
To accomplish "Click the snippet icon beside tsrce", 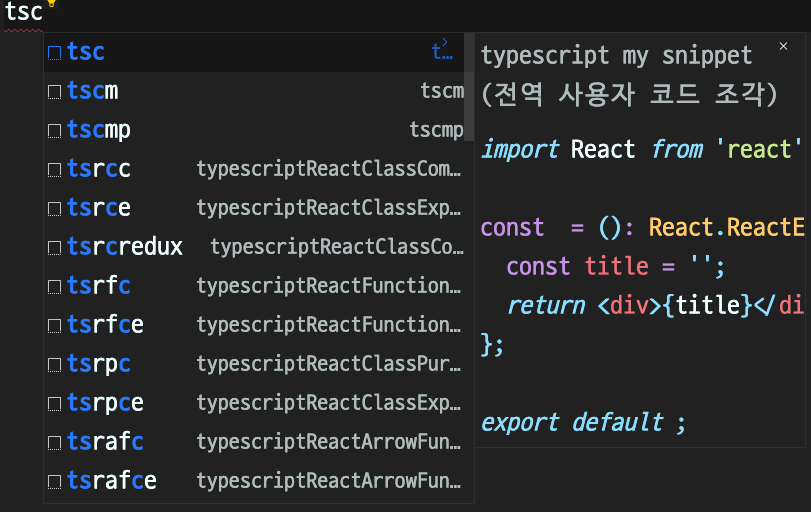I will point(54,209).
